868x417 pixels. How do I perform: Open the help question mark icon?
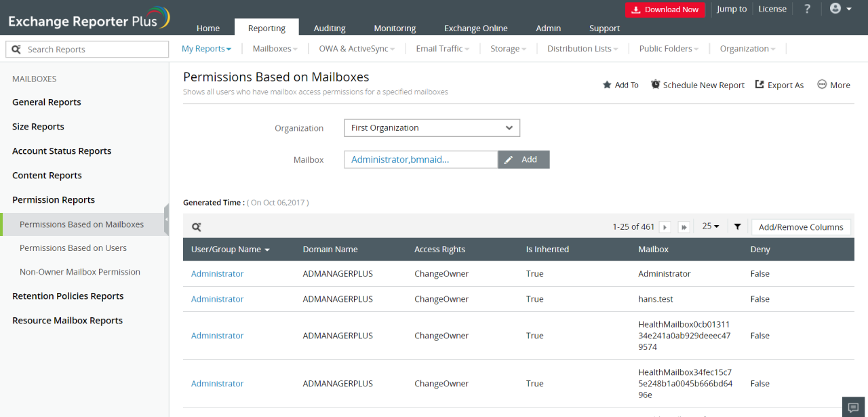(x=807, y=9)
